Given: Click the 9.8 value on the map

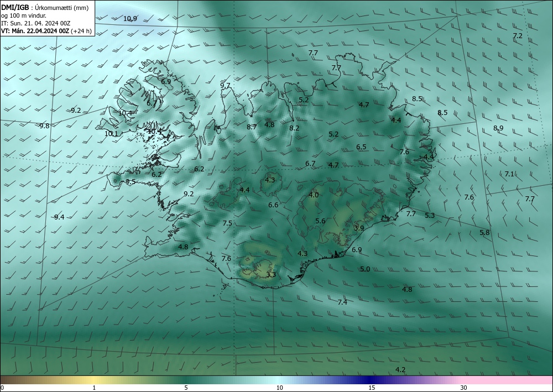Looking at the screenshot, I should click(44, 126).
